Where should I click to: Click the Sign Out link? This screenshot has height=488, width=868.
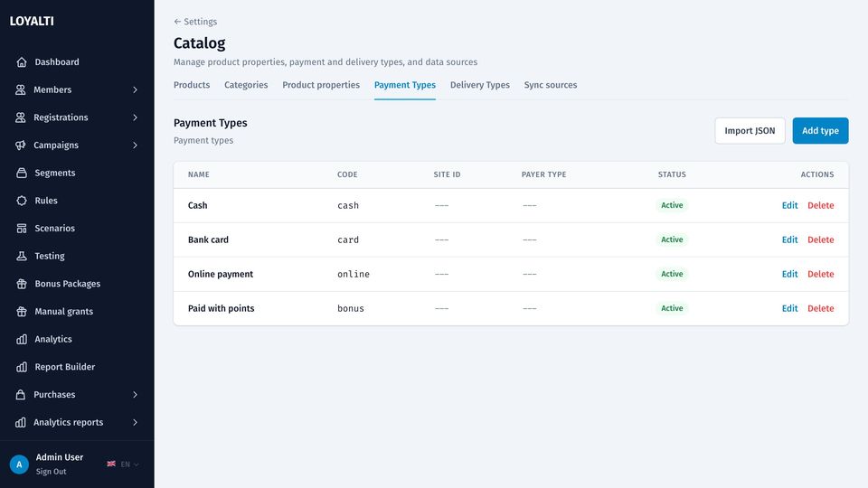point(51,472)
